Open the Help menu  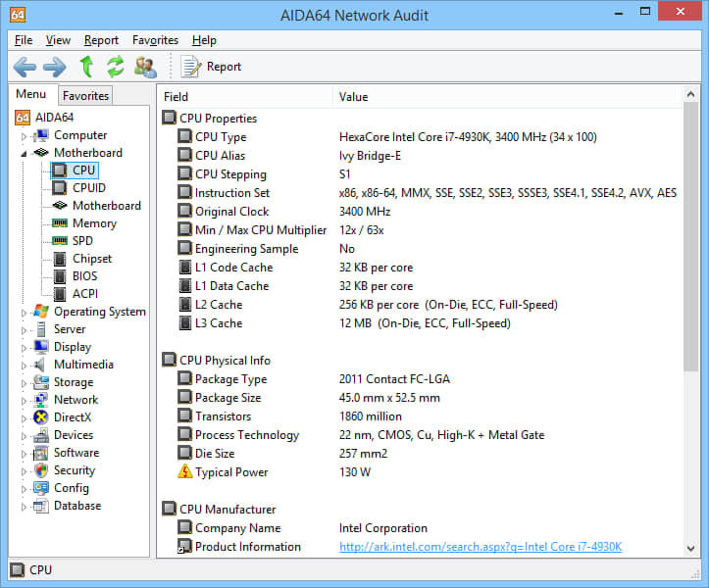point(204,40)
